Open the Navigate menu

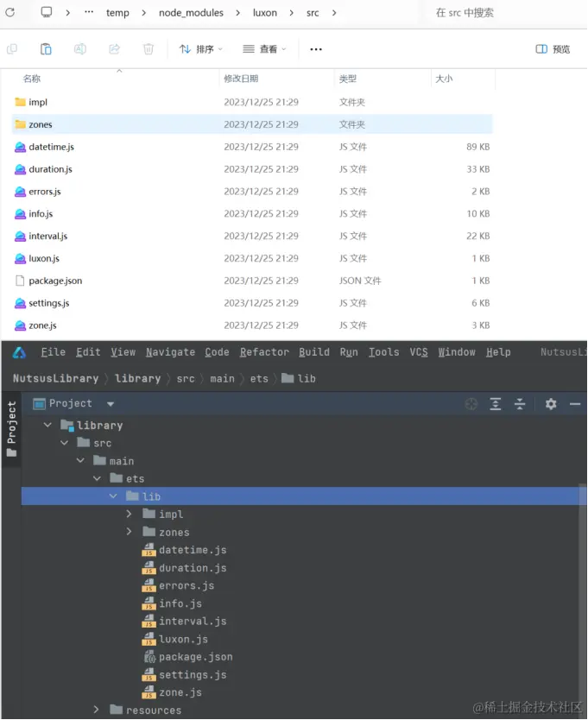(170, 352)
